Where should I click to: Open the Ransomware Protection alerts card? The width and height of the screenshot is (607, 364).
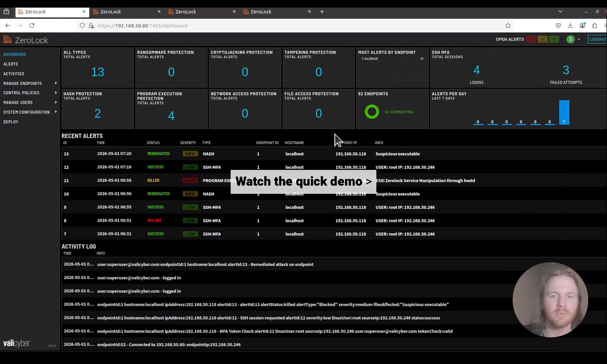[x=171, y=67]
